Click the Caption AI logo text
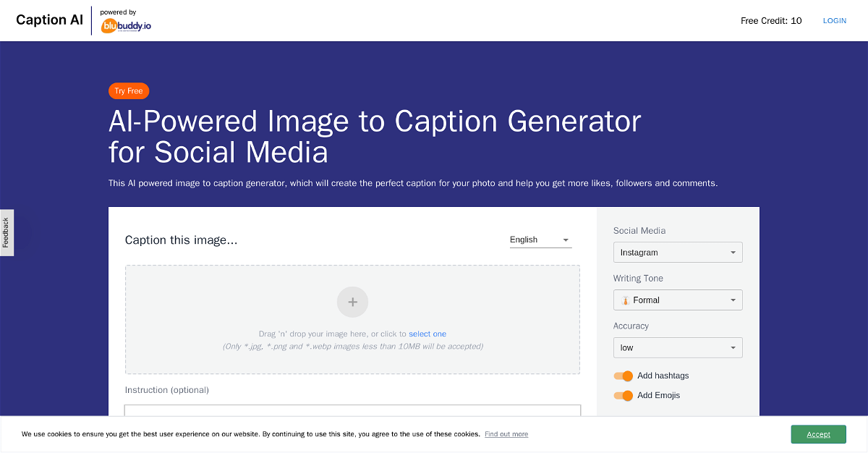The width and height of the screenshot is (868, 453). 49,20
